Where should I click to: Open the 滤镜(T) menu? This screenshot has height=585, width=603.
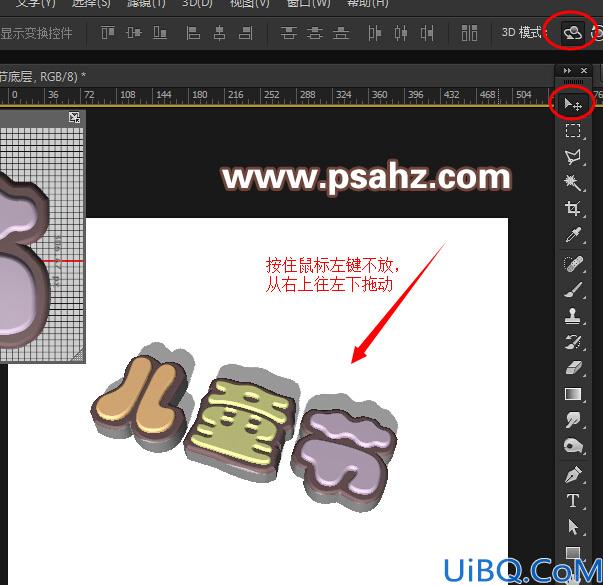tap(146, 3)
